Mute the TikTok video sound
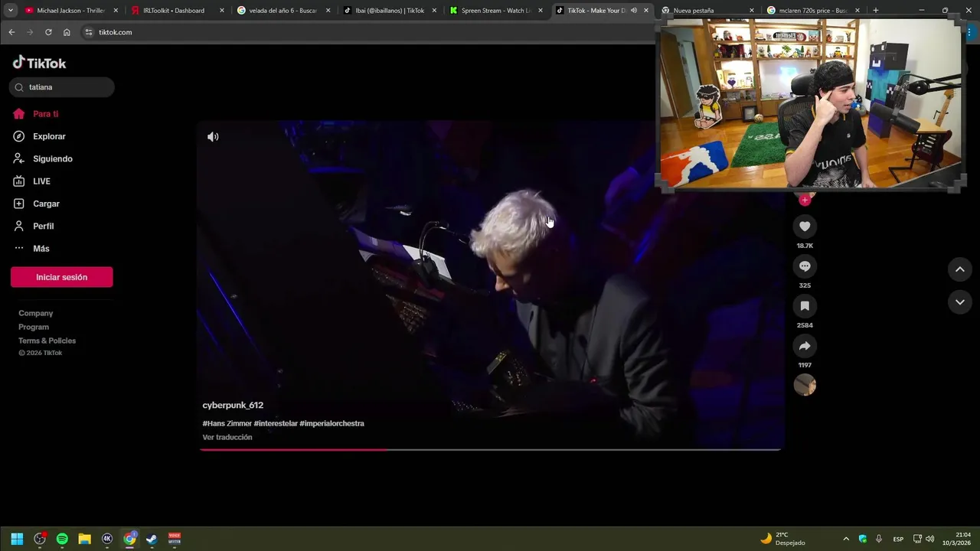The width and height of the screenshot is (980, 551). (x=213, y=137)
